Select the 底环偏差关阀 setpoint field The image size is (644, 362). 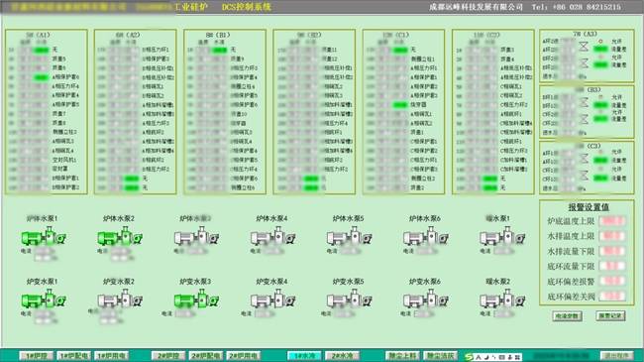(x=612, y=297)
